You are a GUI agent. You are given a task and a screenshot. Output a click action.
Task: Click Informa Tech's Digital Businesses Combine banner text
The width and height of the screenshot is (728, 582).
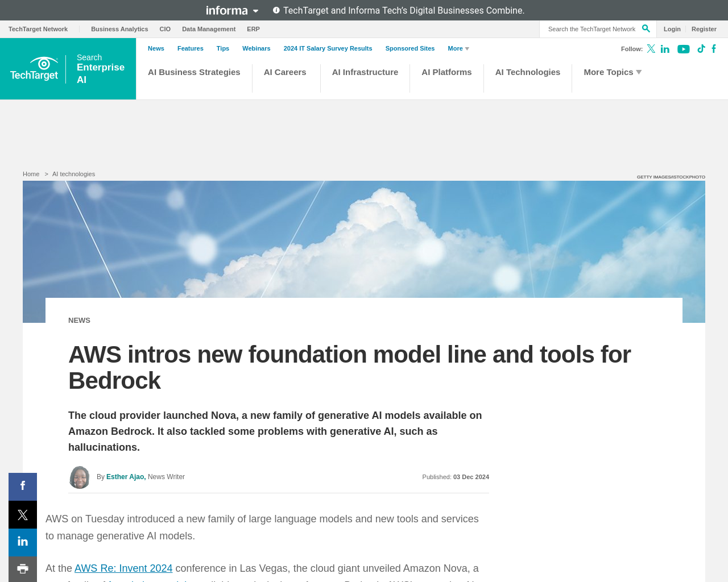404,10
